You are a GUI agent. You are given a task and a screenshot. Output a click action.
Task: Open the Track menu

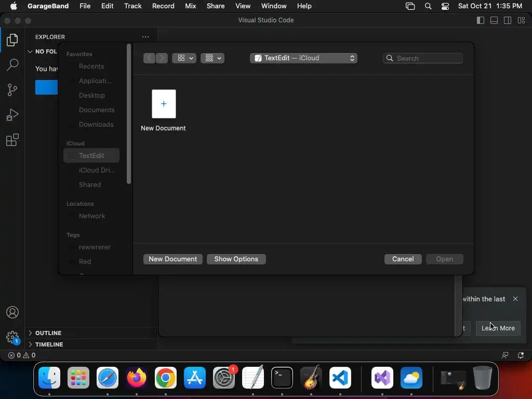pyautogui.click(x=132, y=6)
